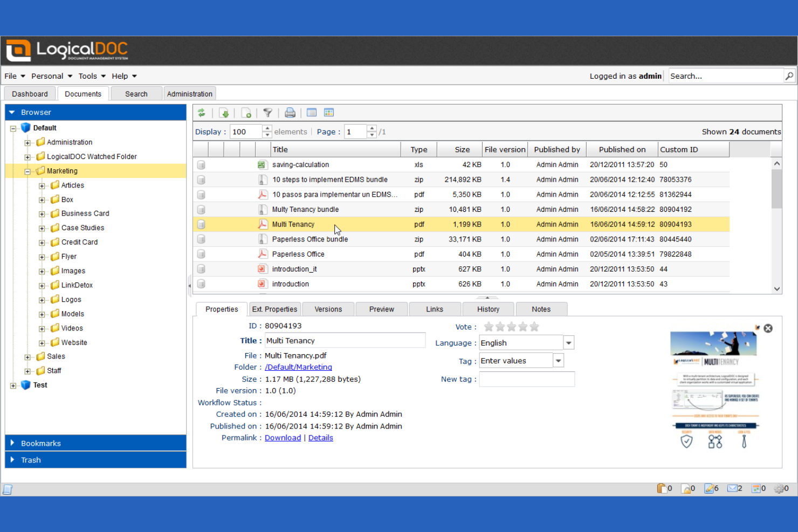This screenshot has height=532, width=798.
Task: Refresh the document list
Action: pyautogui.click(x=202, y=112)
